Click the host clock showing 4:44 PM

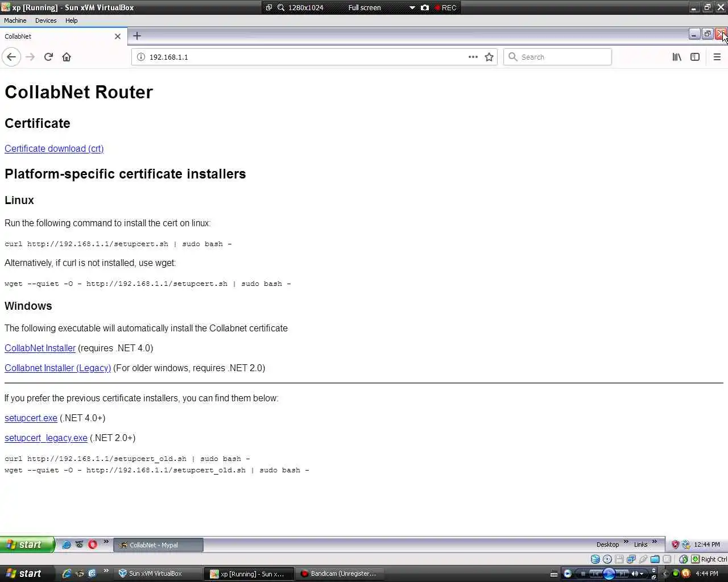click(x=707, y=573)
